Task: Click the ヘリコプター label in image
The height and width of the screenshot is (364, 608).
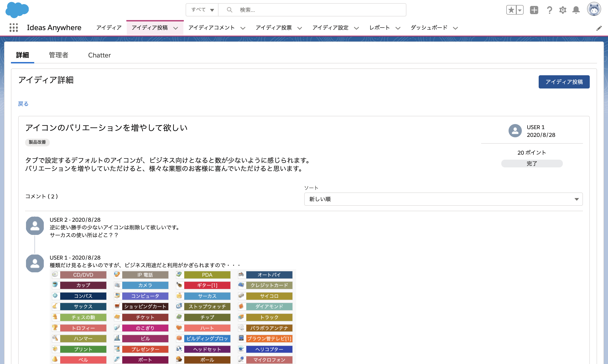Action: point(269,349)
